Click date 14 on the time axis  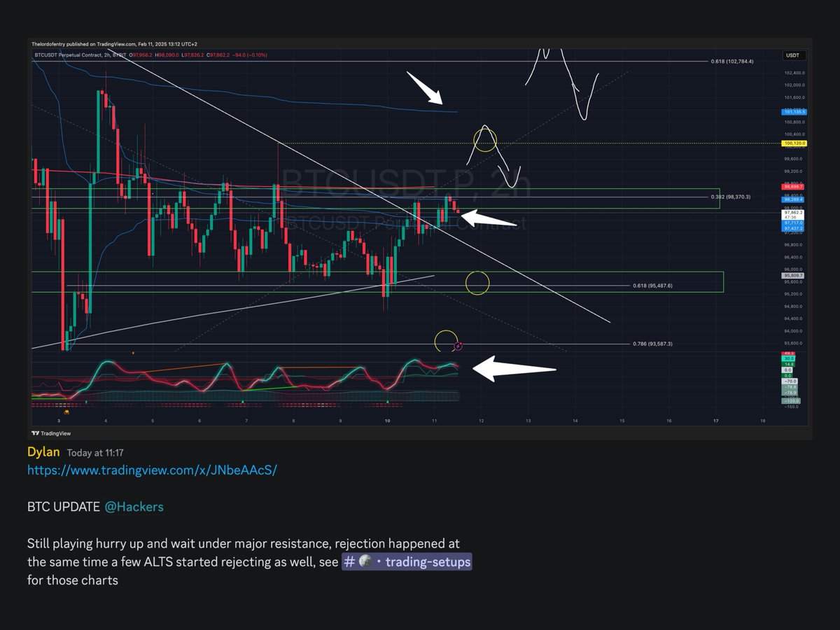[x=575, y=421]
